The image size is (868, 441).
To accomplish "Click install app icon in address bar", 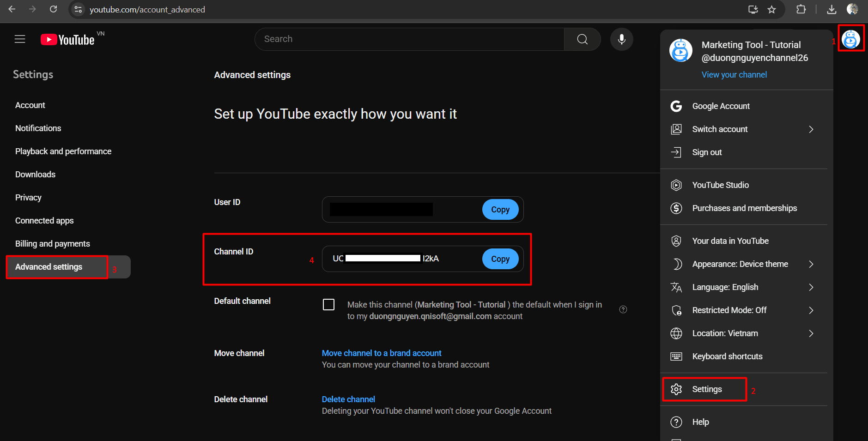I will coord(753,9).
